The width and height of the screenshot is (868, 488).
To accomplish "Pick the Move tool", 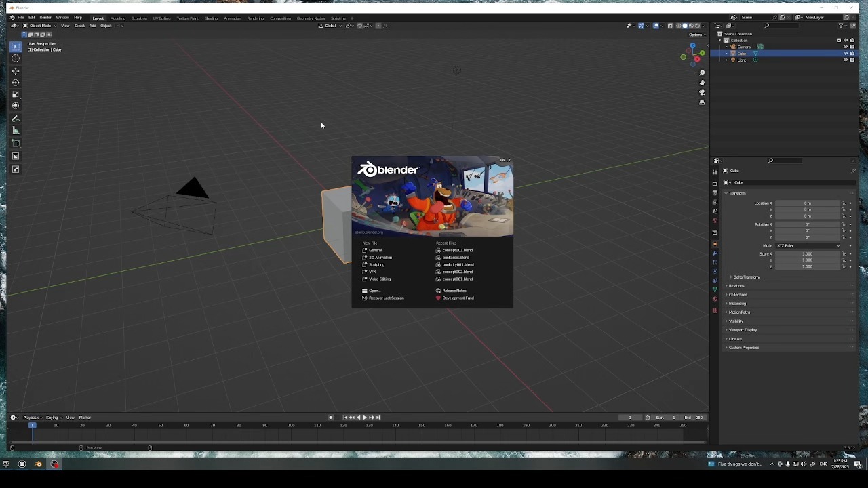I will (16, 71).
